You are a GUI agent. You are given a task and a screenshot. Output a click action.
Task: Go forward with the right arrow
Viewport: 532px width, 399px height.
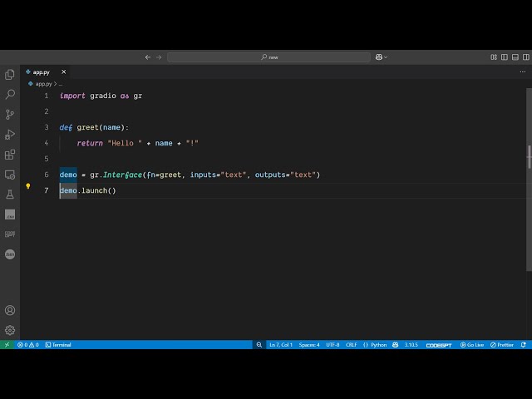(x=159, y=57)
